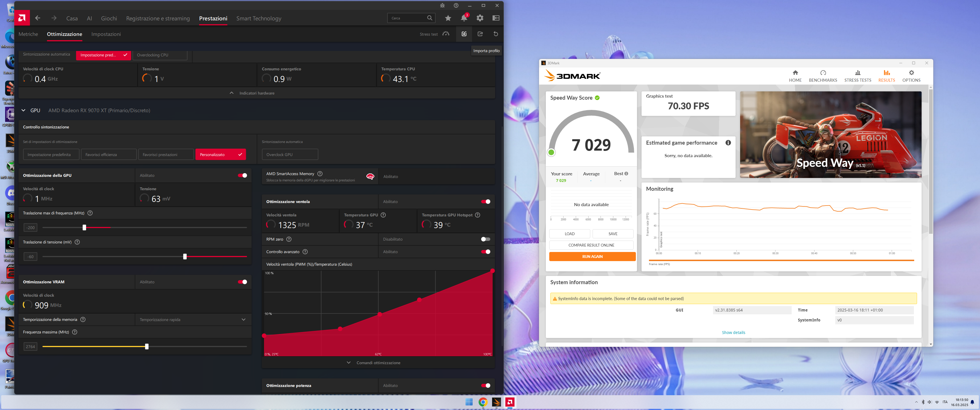
Task: Reset tuning with circular arrow icon
Action: point(496,34)
